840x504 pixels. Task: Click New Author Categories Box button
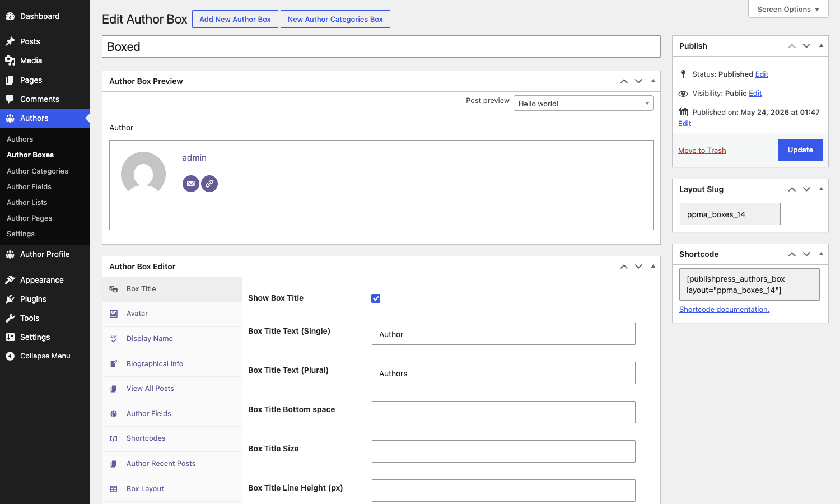[335, 19]
